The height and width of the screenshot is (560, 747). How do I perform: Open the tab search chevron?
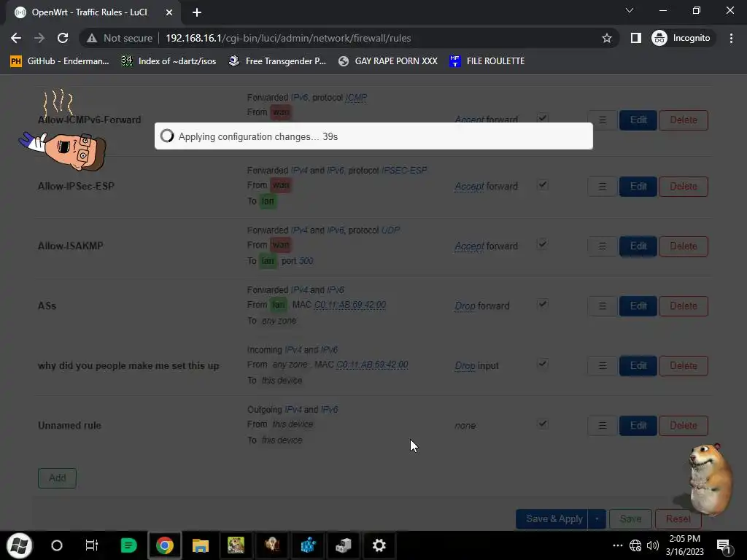pos(630,10)
